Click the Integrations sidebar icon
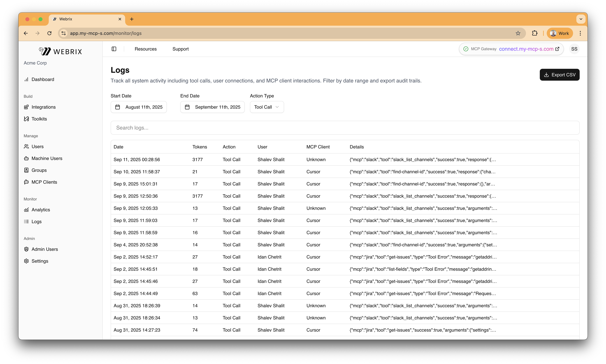Screen dimensions: 606x364 pyautogui.click(x=26, y=107)
